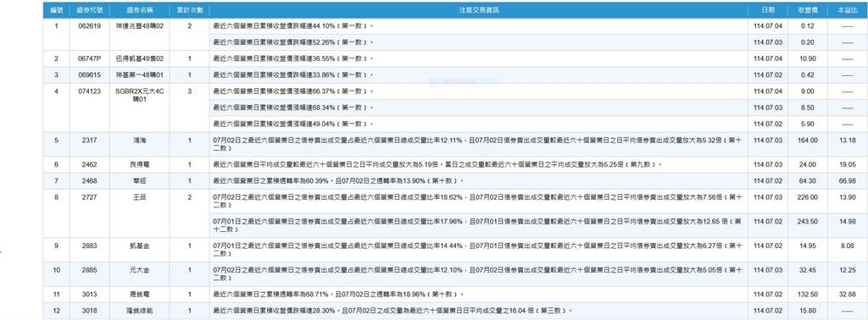Click security name 良得電

[139, 165]
